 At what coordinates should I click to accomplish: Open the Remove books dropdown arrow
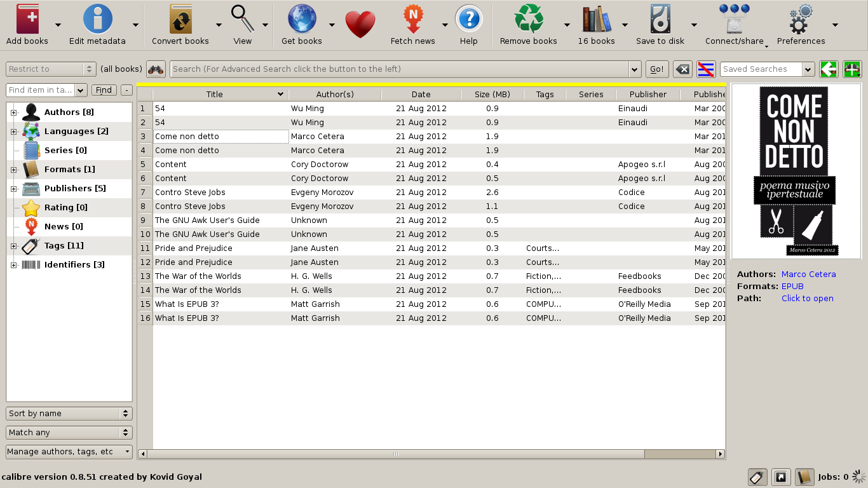click(566, 25)
